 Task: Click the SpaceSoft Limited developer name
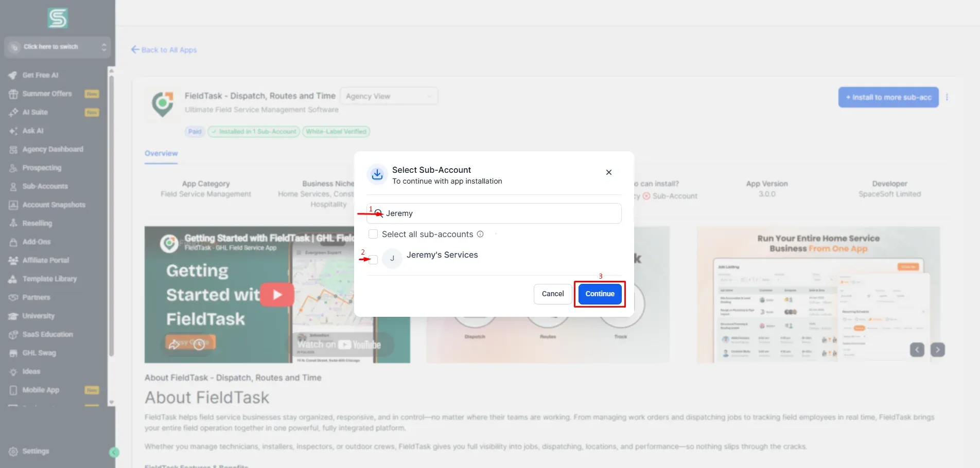click(x=889, y=194)
